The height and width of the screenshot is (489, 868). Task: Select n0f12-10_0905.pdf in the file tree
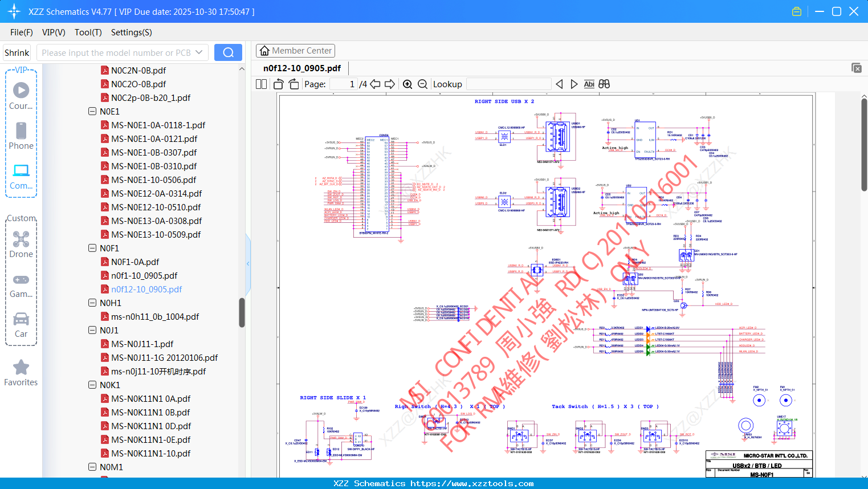146,289
